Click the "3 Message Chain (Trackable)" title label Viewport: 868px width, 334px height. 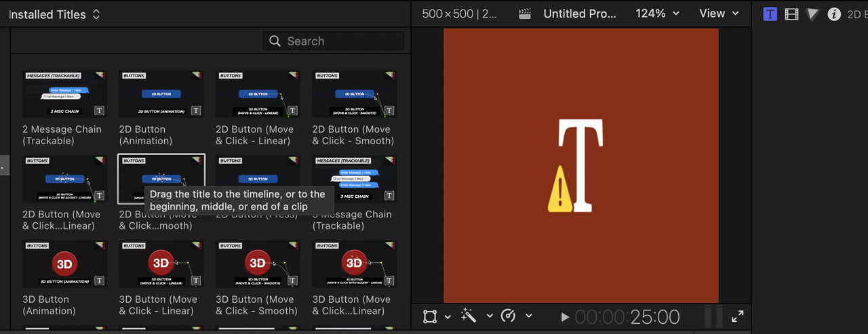pos(353,220)
